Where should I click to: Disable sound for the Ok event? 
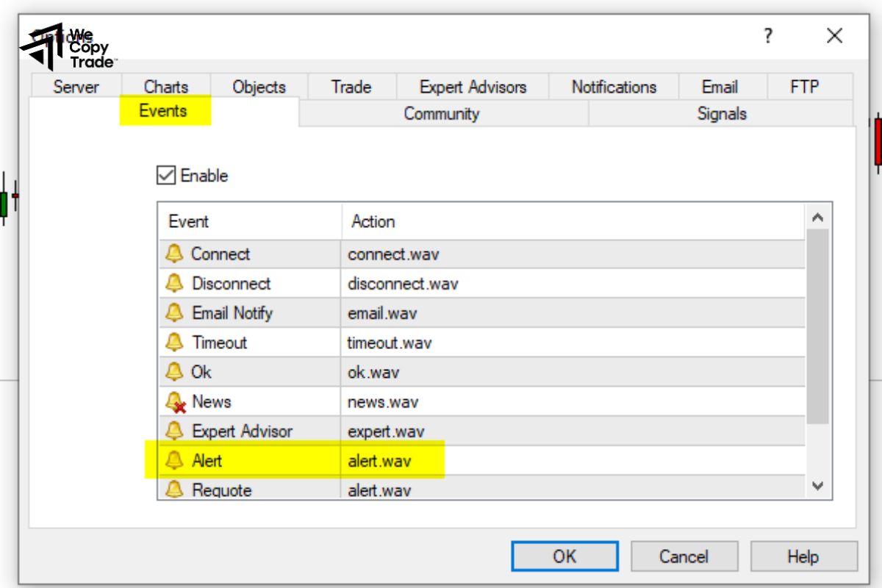point(176,372)
